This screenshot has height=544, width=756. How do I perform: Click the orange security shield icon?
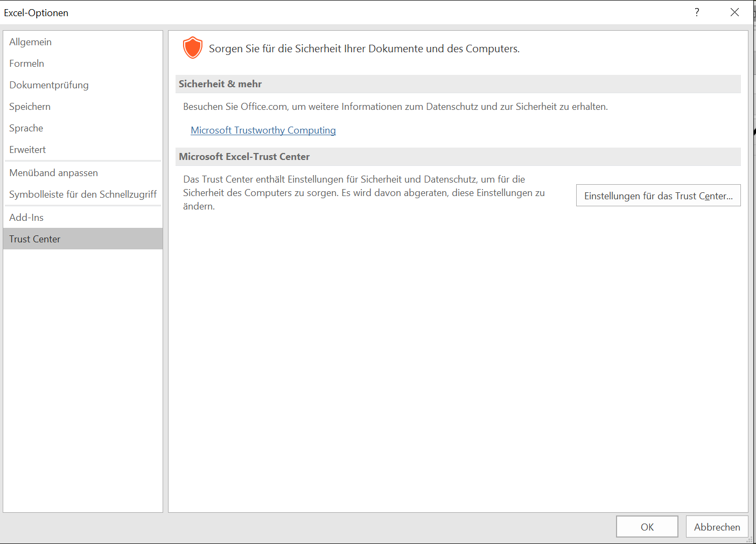pos(192,48)
